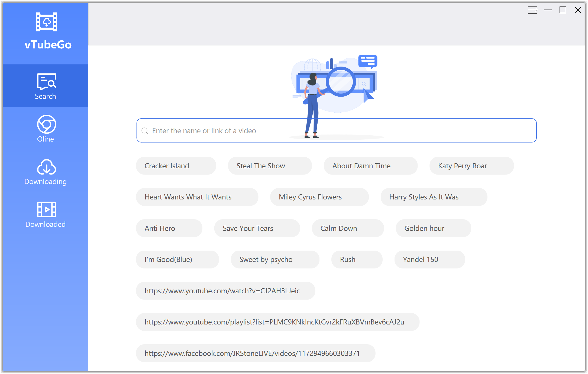The height and width of the screenshot is (374, 588).
Task: Select the I'm Good(Blue) suggestion
Action: coord(177,259)
